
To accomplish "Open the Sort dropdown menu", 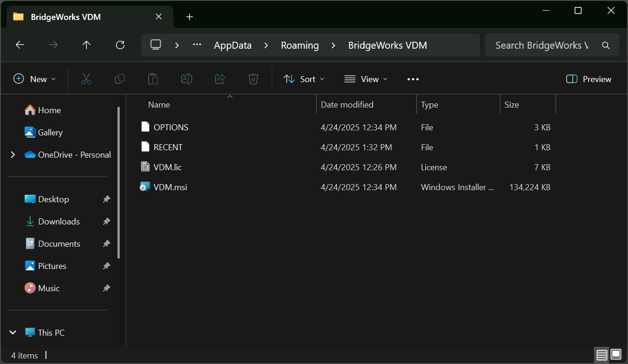I will pyautogui.click(x=304, y=79).
